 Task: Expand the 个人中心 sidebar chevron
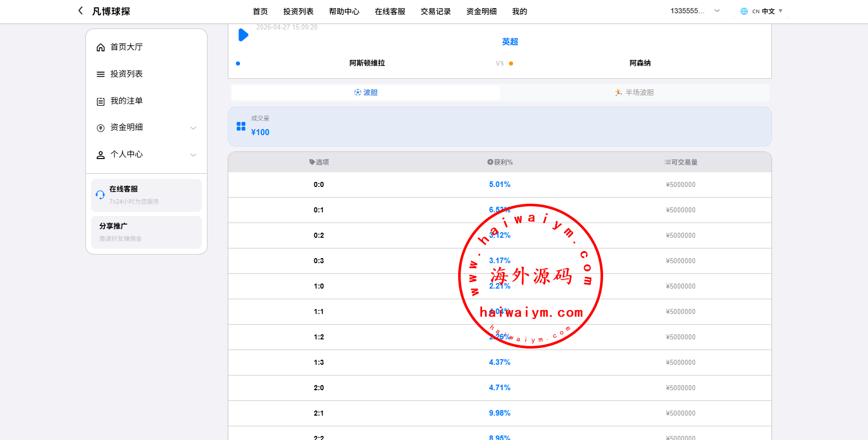click(193, 155)
